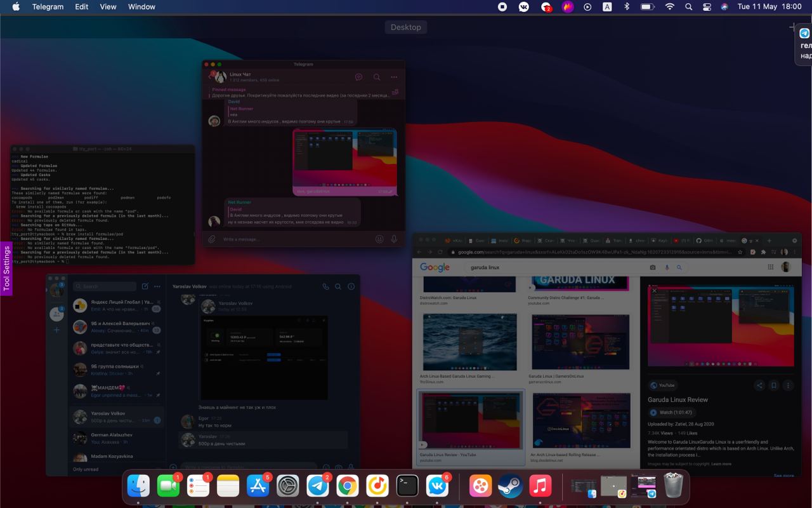Open the German Alabuzhev chat in VK Messenger
This screenshot has height=508, width=812.
point(117,438)
